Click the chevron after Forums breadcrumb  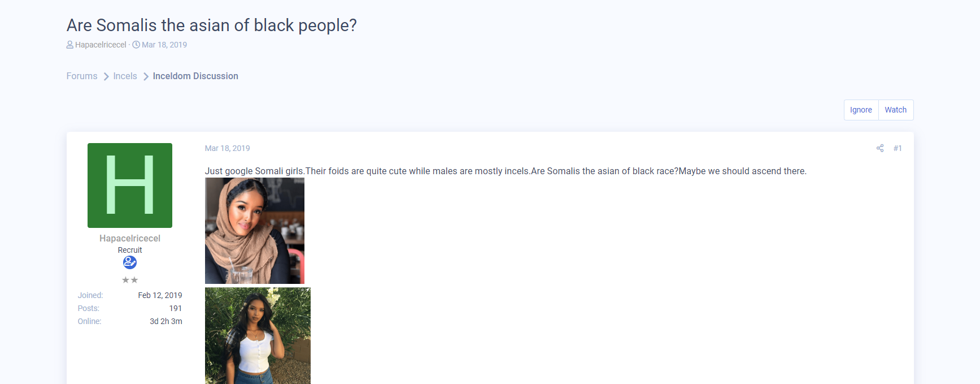[x=106, y=76]
